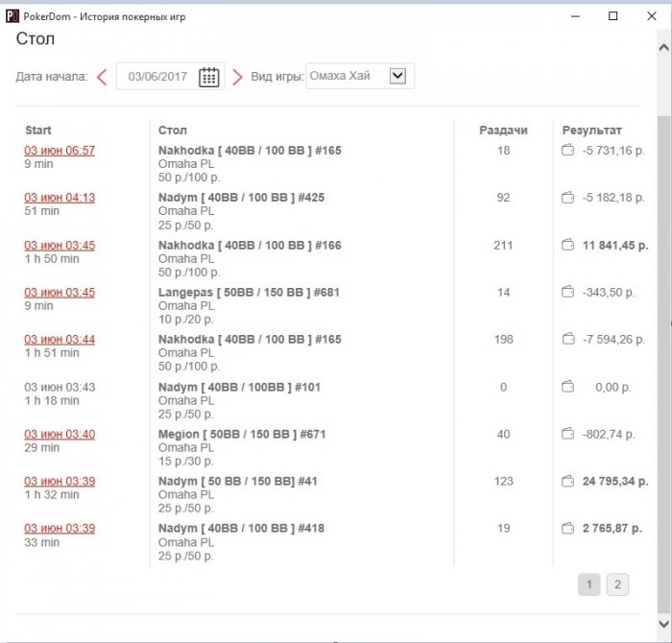Click result 24 795,34 р.
Screen dimensions: 672x643
(615, 482)
